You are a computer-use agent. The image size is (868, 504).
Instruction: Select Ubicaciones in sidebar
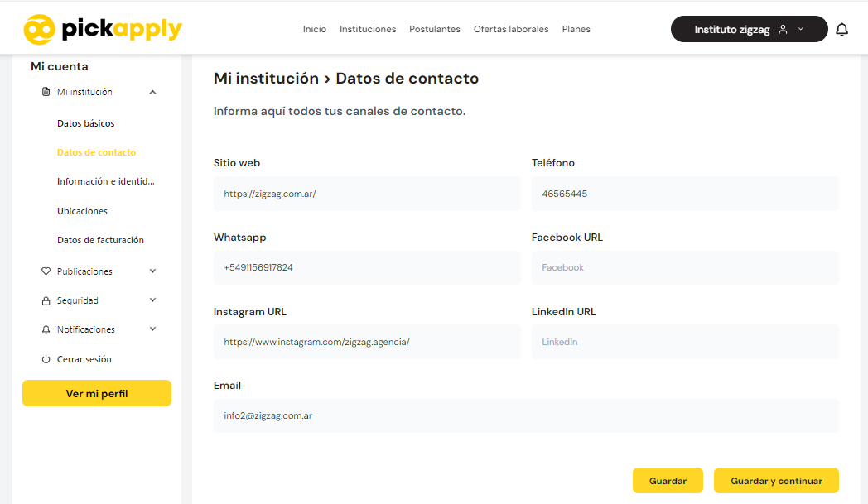point(82,211)
